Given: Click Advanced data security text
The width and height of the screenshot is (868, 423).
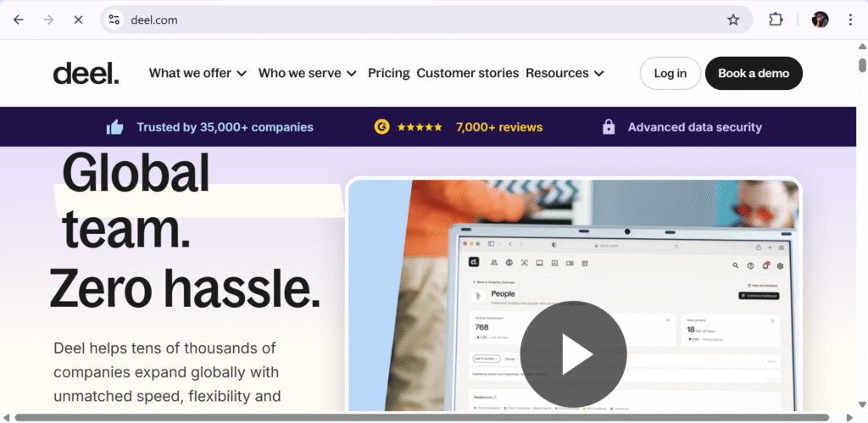Looking at the screenshot, I should tap(695, 127).
